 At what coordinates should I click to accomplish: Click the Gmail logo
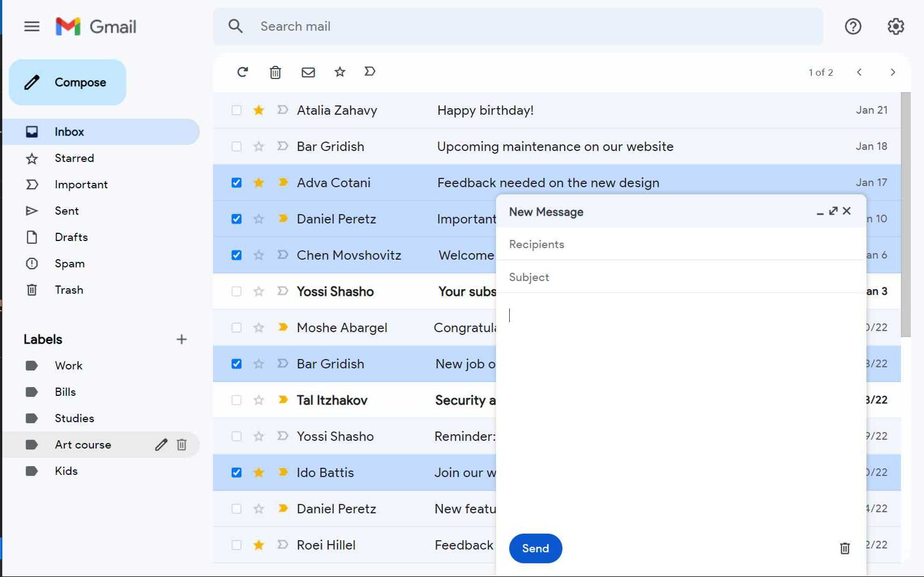96,26
